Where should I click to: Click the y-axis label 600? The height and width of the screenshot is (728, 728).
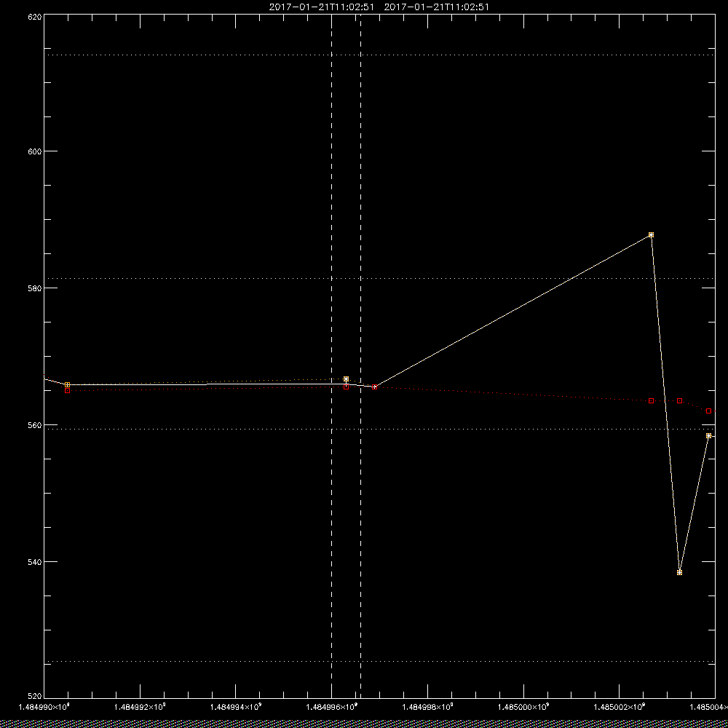click(35, 151)
